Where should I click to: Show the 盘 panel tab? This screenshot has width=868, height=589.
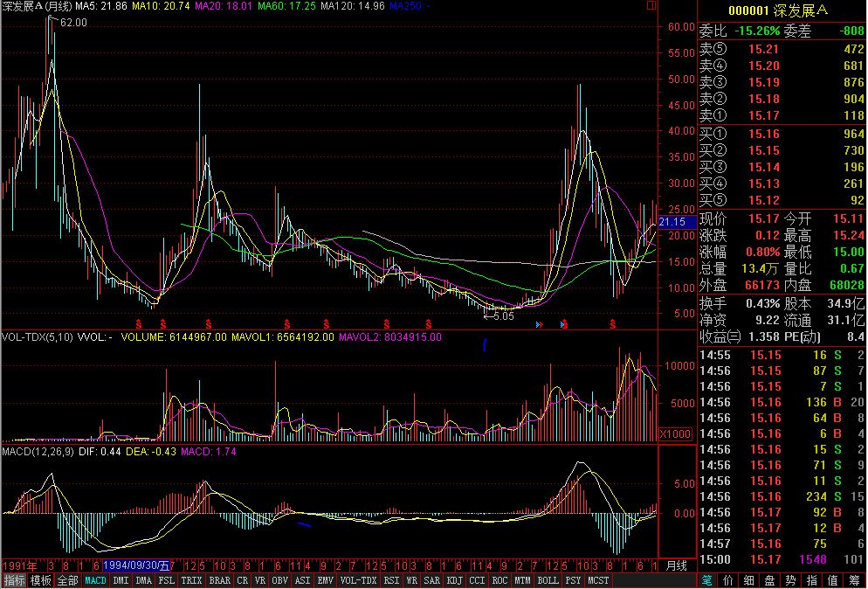tap(770, 580)
